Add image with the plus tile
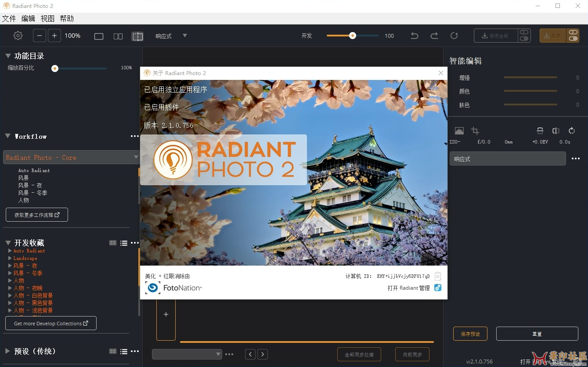 pyautogui.click(x=166, y=314)
